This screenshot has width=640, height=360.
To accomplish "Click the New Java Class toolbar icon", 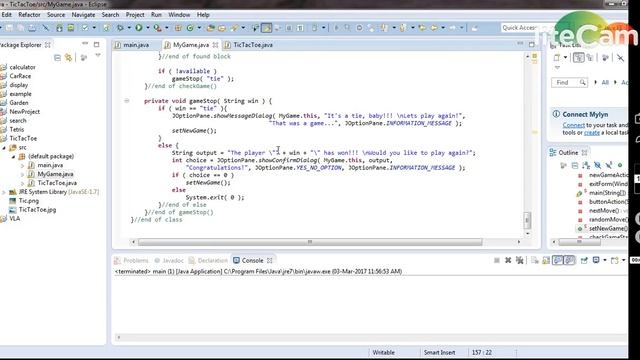I will 190,28.
